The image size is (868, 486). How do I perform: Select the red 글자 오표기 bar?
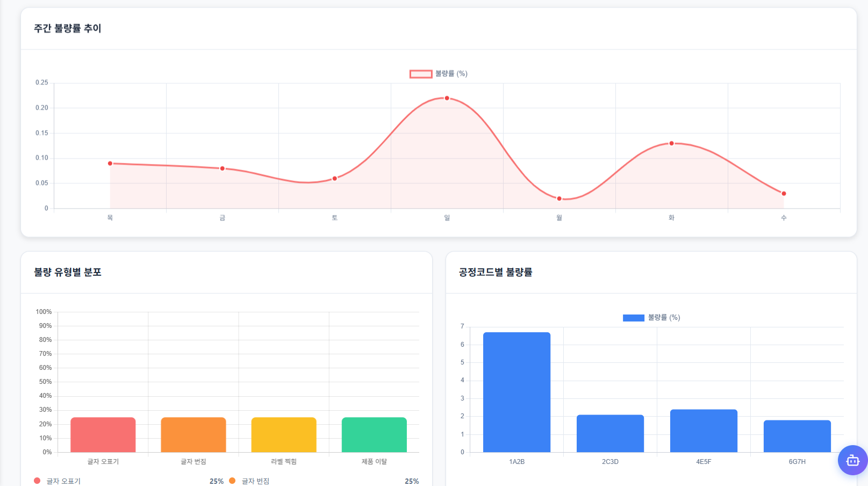click(103, 434)
